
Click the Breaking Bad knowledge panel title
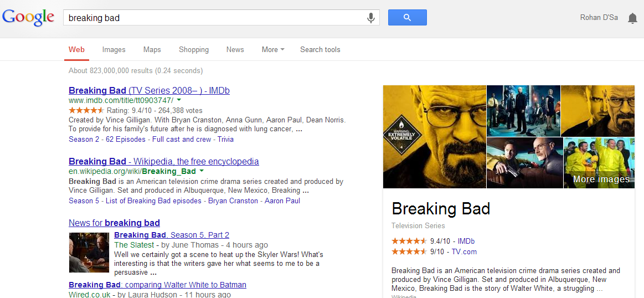tap(441, 209)
